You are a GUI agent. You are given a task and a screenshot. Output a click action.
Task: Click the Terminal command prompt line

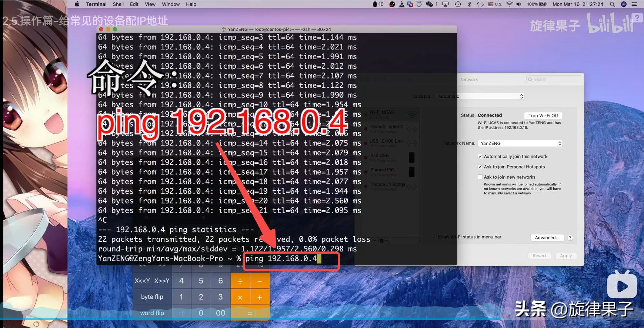(x=210, y=258)
